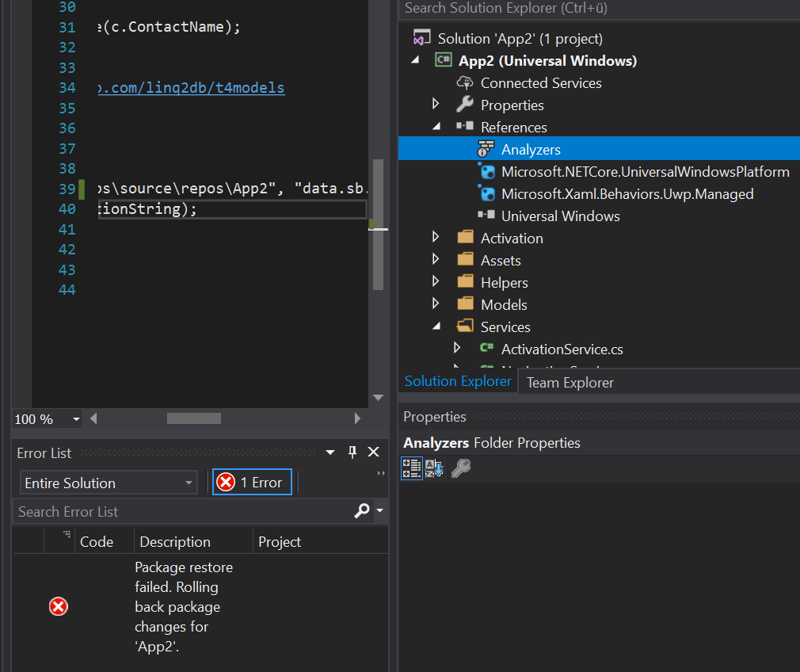This screenshot has height=672, width=800.
Task: Click the NuGet icon beside Microsoft.Xaml.Behaviors.Uwp.Managed
Action: [485, 193]
